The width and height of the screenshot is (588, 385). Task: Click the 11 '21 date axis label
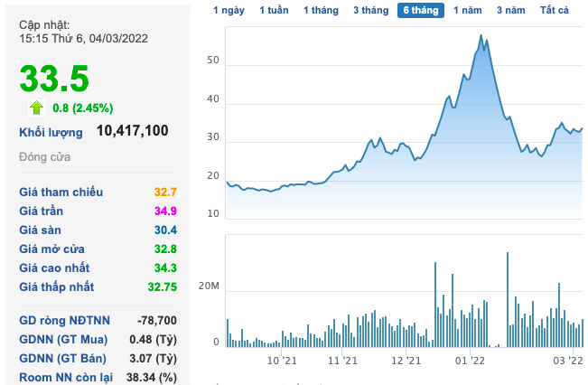pos(342,361)
